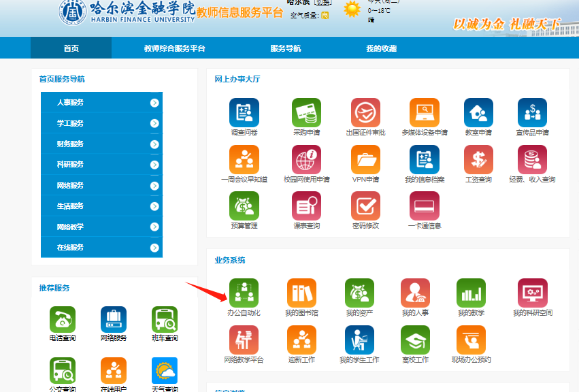
Task: Open the 服务导航 menu tab
Action: 285,48
